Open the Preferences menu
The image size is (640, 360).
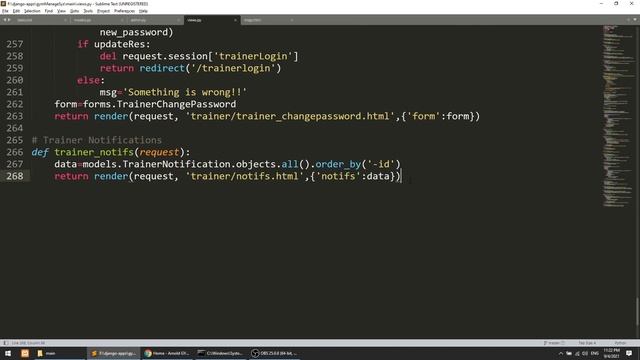pyautogui.click(x=124, y=11)
